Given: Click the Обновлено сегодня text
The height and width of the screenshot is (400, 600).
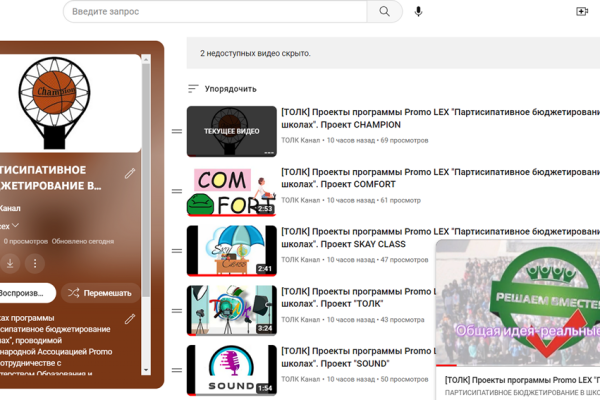Looking at the screenshot, I should click(x=83, y=242).
